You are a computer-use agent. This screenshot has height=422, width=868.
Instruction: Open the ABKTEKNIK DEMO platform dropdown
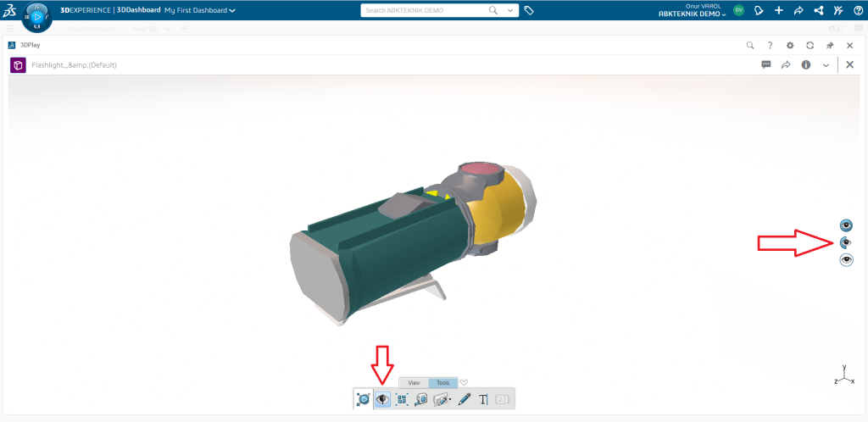[692, 14]
